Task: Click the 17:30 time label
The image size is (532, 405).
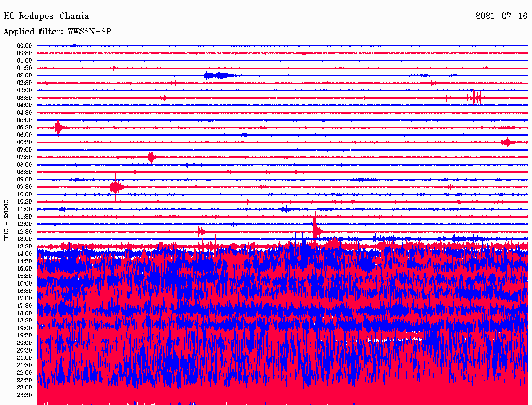Action: [24, 306]
